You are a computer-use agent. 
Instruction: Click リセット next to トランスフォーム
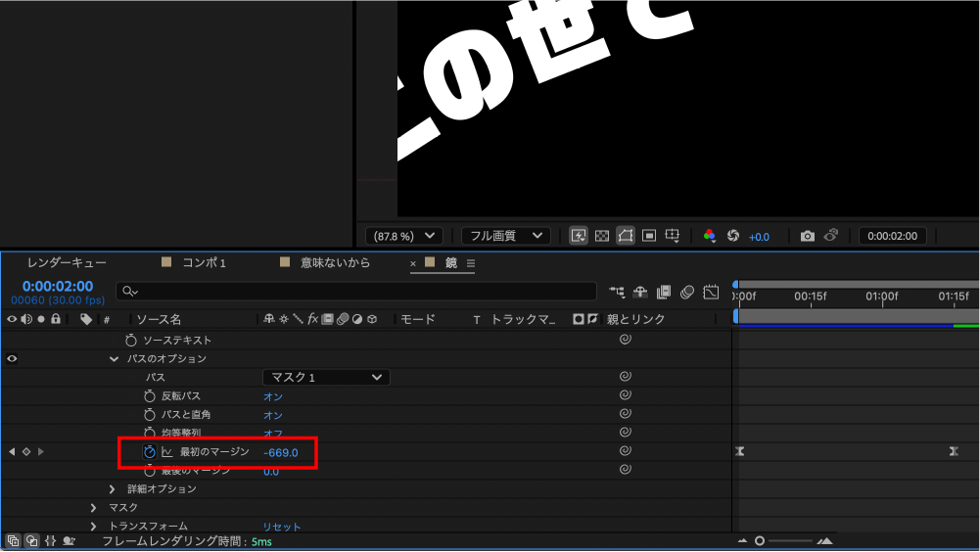[x=281, y=527]
